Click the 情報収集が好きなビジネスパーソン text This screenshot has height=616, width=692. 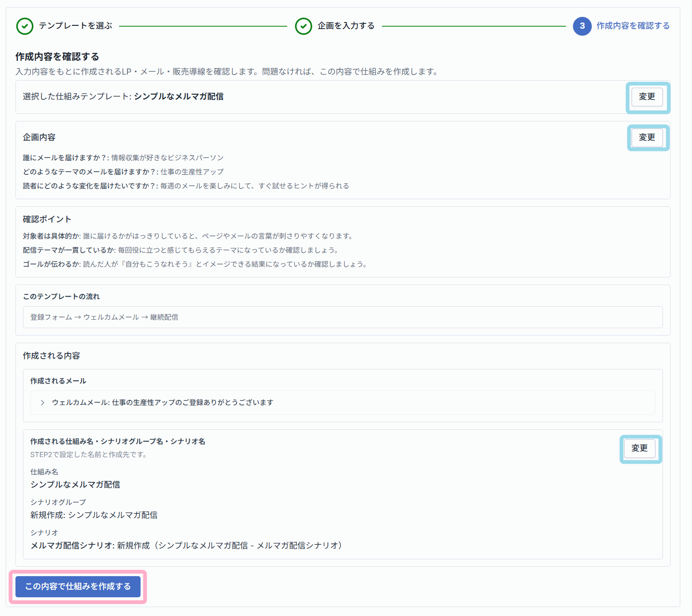click(x=168, y=158)
